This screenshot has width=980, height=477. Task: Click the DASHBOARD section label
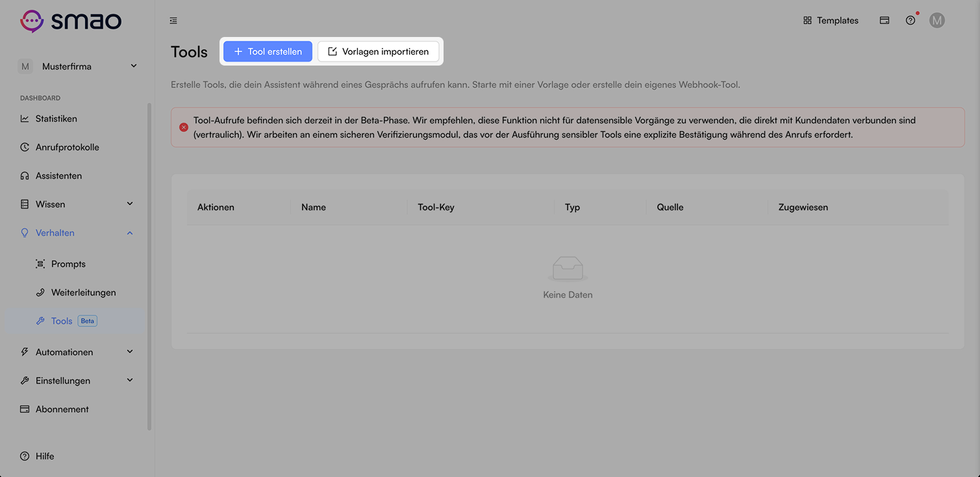point(40,98)
